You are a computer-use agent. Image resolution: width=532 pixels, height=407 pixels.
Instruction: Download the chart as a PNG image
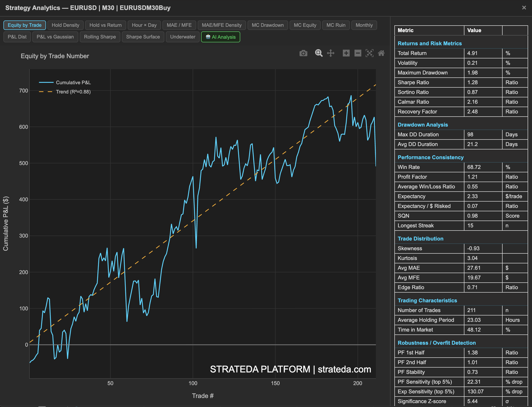(303, 53)
